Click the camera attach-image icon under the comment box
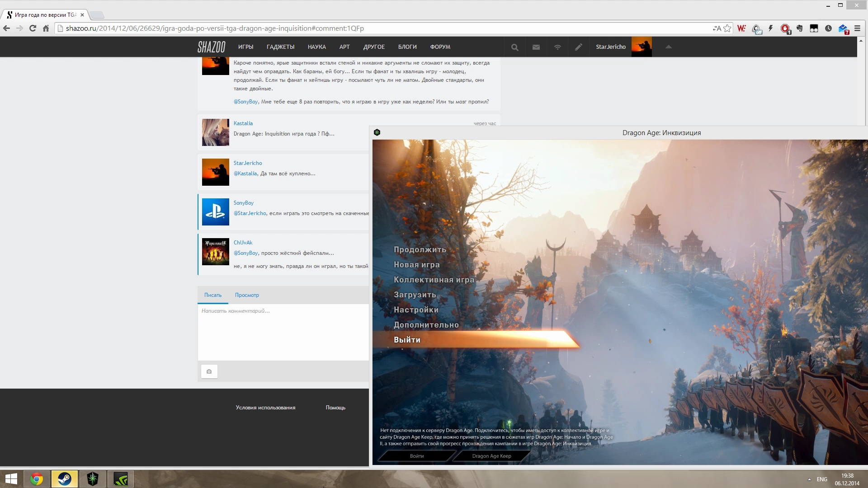 [209, 371]
